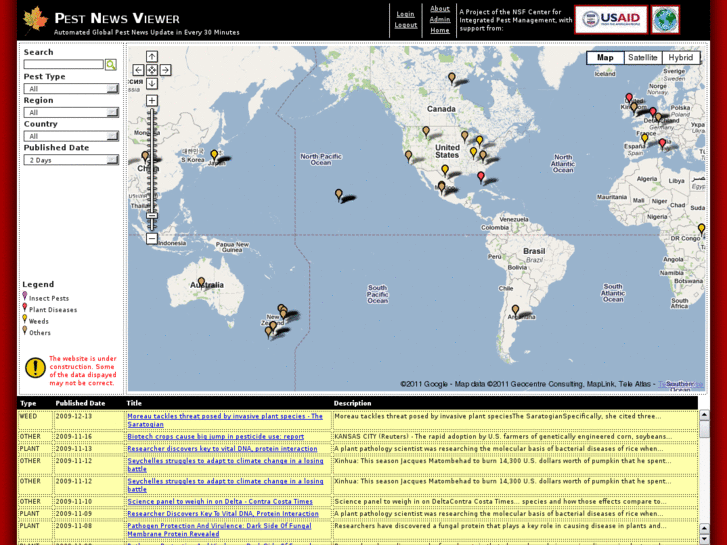Pan the map right arrow
727x545 pixels.
[166, 70]
